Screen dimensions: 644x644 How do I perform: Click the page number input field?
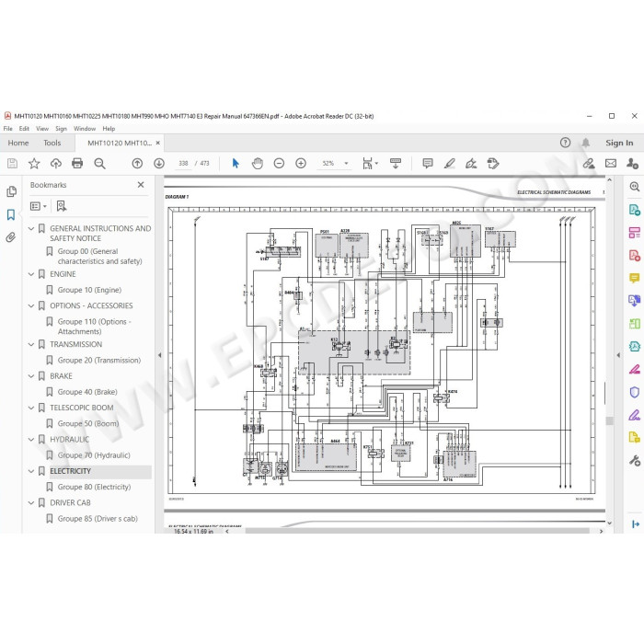pos(183,164)
